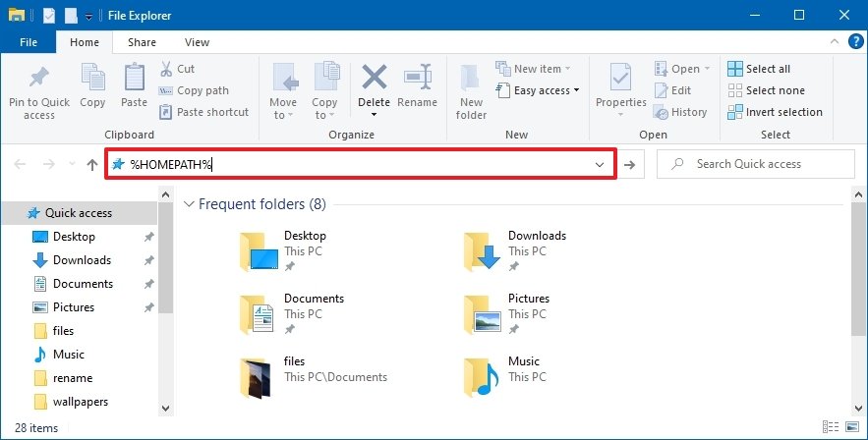Switch to Details view icon

[x=831, y=426]
